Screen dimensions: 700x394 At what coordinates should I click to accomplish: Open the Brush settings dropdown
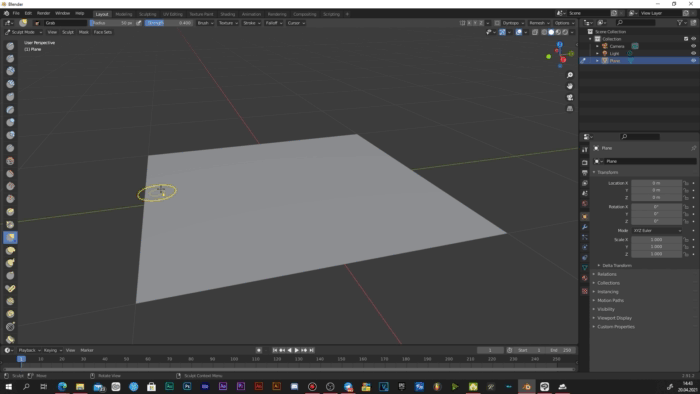tap(205, 23)
